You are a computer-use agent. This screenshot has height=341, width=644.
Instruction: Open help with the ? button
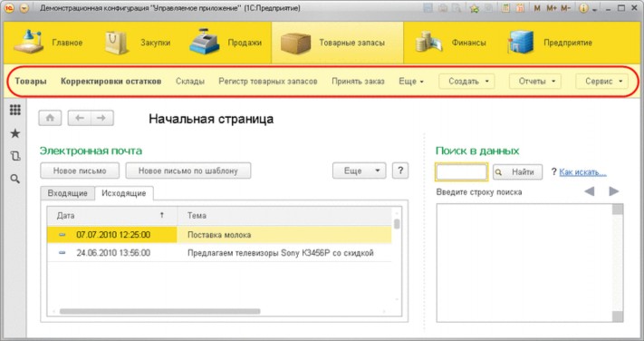(400, 170)
